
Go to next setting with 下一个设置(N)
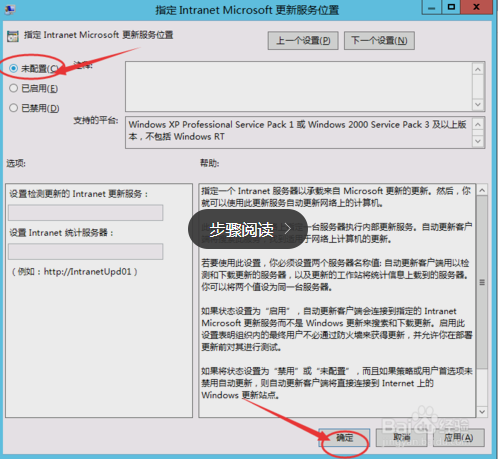coord(379,41)
